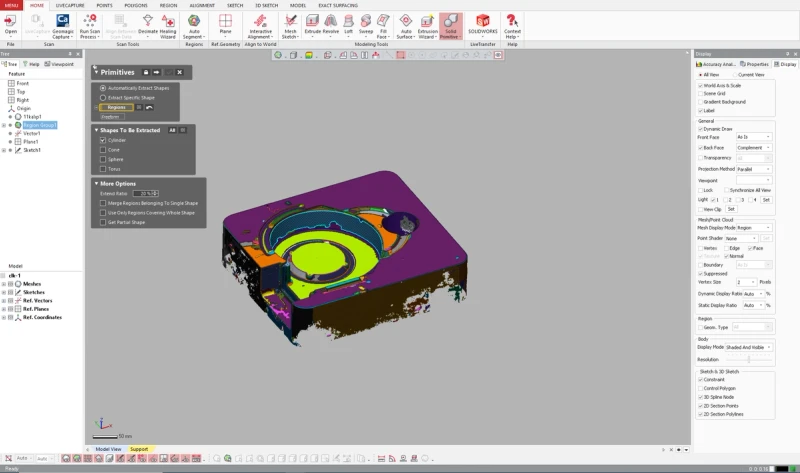This screenshot has width=800, height=473.
Task: Open the POINTS ribbon tab
Action: tap(104, 6)
